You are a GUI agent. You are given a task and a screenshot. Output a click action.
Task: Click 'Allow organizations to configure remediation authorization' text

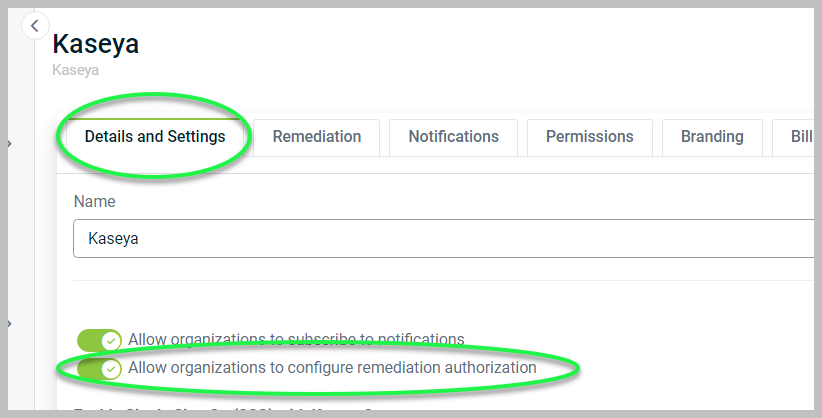[332, 368]
